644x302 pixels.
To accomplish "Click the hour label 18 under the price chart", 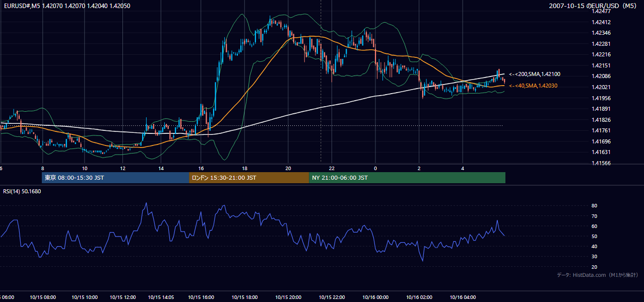I will [x=244, y=168].
